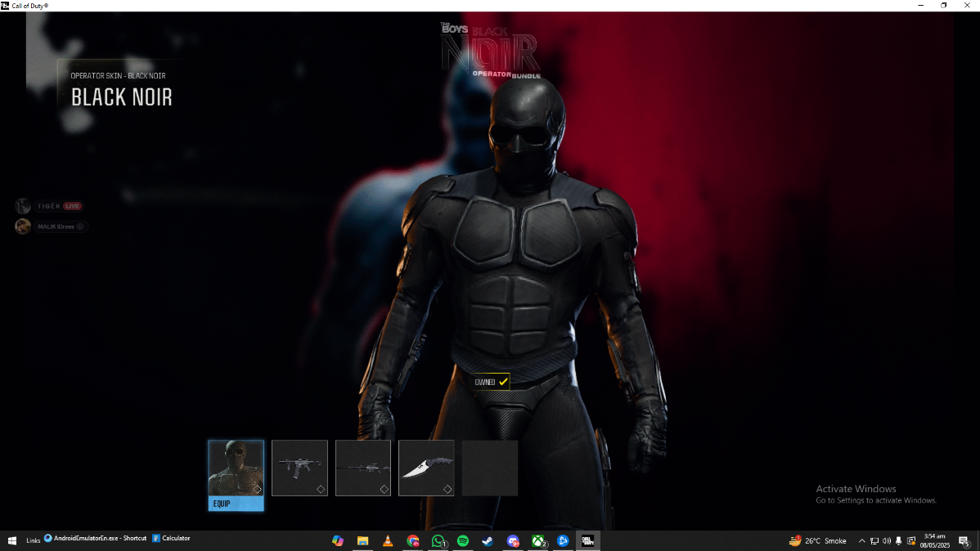Open AndroidEmulatorEn.exe shortcut in taskbar
This screenshot has height=551, width=980.
95,538
